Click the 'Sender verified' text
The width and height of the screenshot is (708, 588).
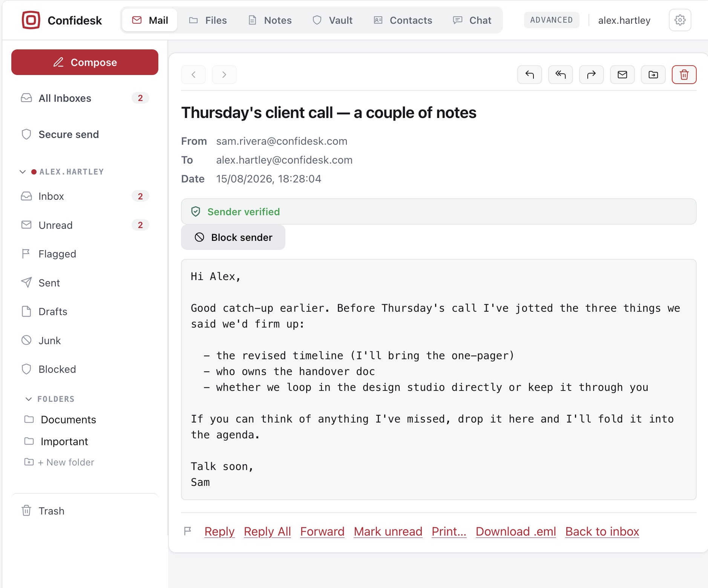(x=244, y=212)
